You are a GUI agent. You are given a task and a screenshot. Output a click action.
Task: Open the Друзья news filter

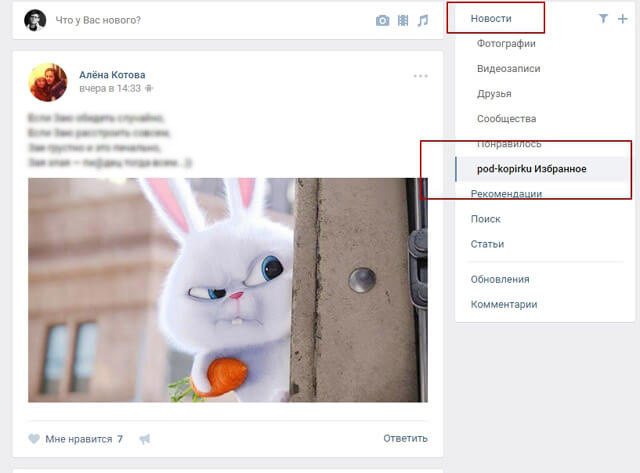[x=494, y=94]
